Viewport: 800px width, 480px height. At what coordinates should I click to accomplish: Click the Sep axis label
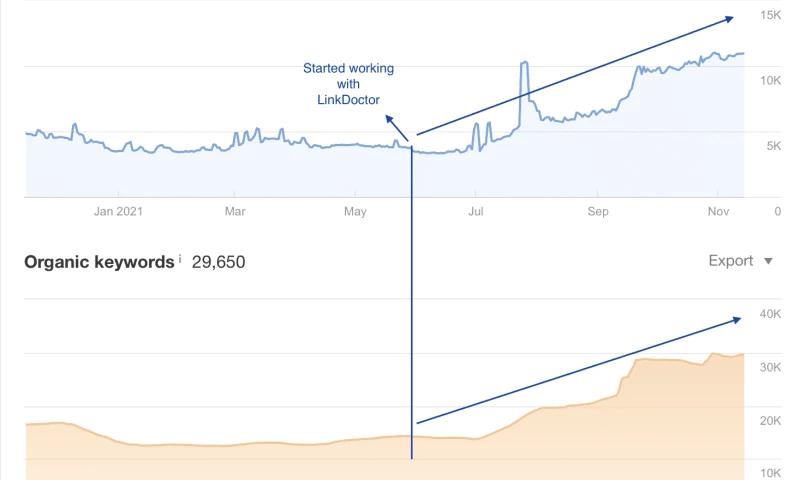tap(597, 211)
